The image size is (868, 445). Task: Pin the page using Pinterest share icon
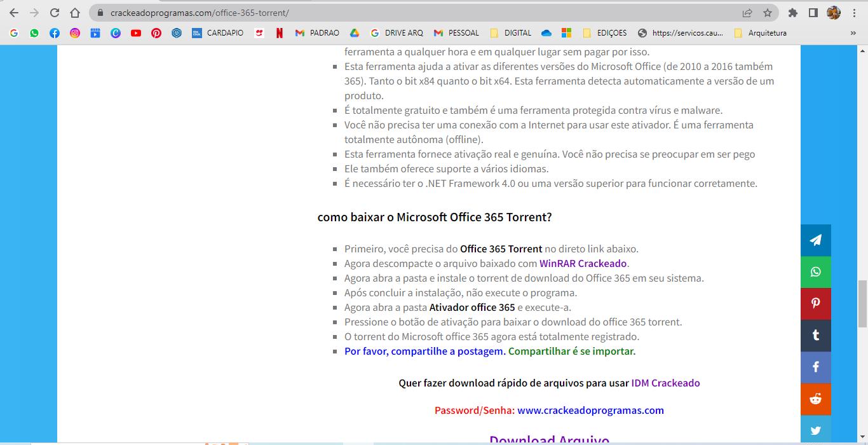tap(815, 304)
